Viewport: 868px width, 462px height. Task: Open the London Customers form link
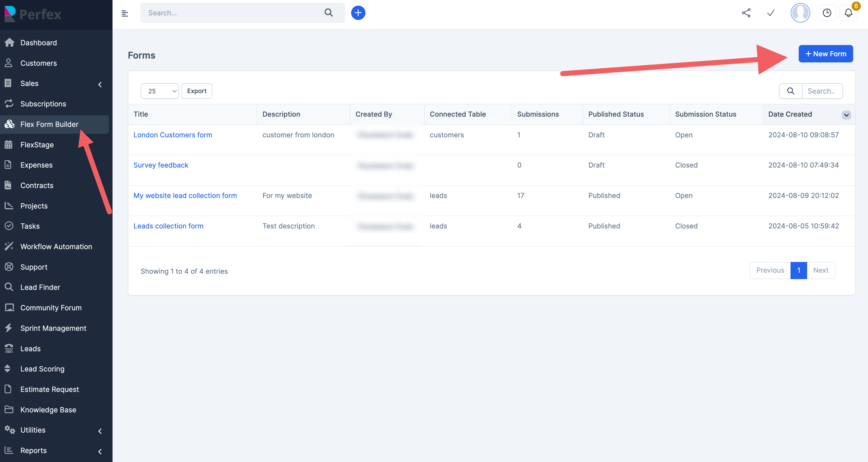173,135
